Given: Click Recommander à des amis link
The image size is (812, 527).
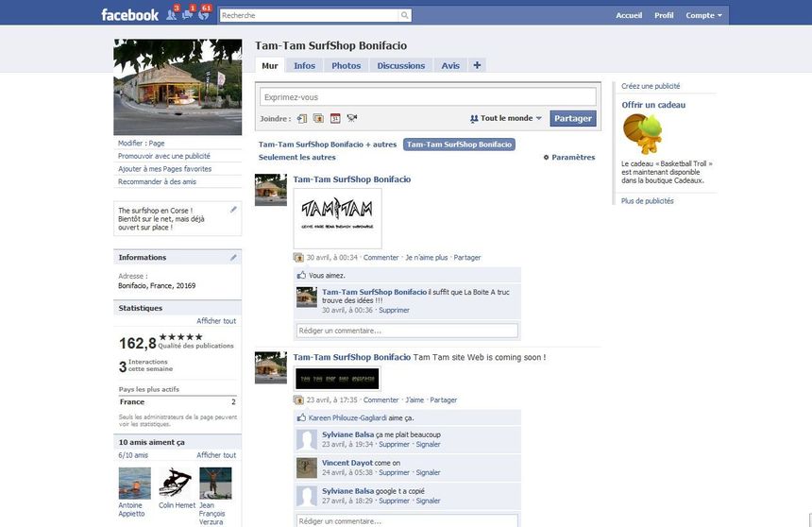Looking at the screenshot, I should click(x=157, y=182).
